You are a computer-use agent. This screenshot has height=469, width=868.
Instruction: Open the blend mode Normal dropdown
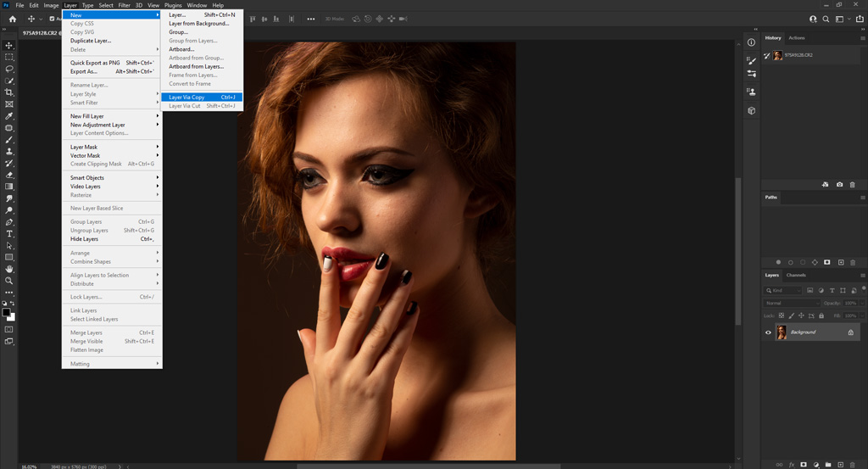pyautogui.click(x=791, y=303)
